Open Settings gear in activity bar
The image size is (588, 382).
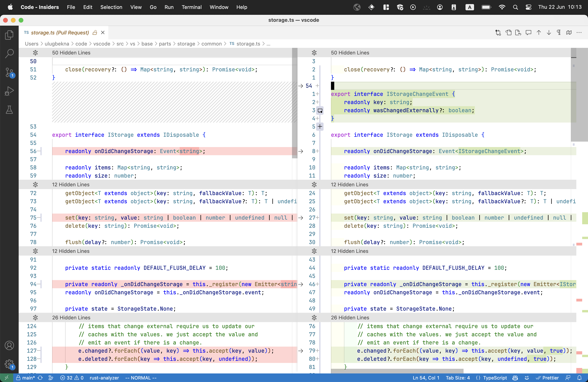[x=9, y=364]
